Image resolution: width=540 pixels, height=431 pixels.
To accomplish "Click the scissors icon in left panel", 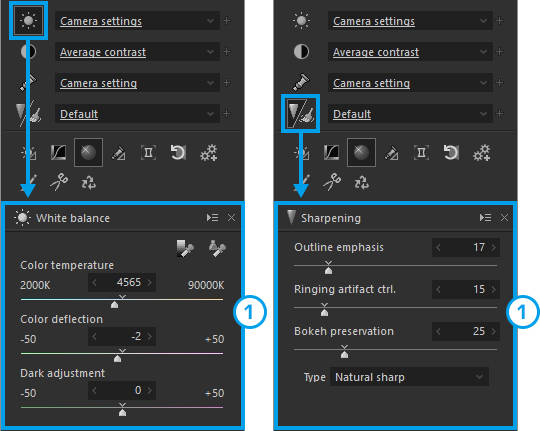I will point(59,182).
